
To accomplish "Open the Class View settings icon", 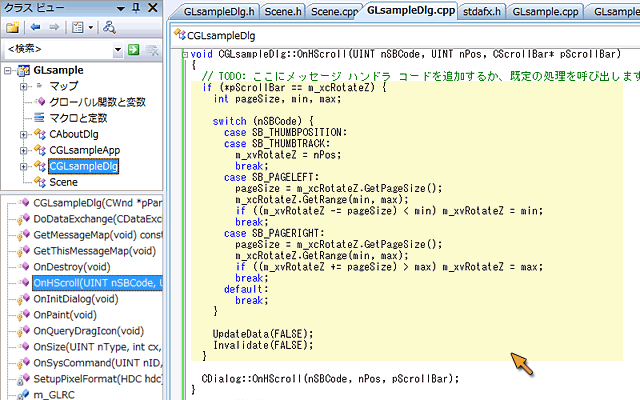I will click(x=78, y=27).
